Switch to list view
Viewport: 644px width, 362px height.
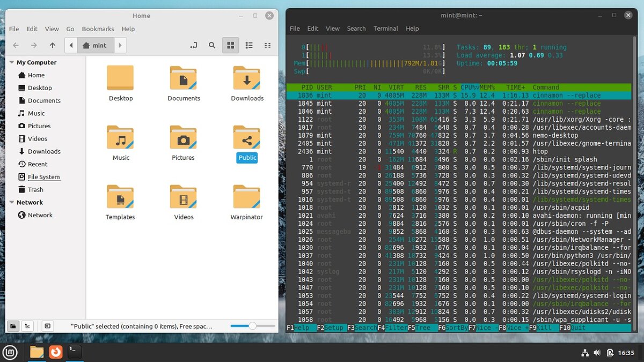click(x=249, y=46)
